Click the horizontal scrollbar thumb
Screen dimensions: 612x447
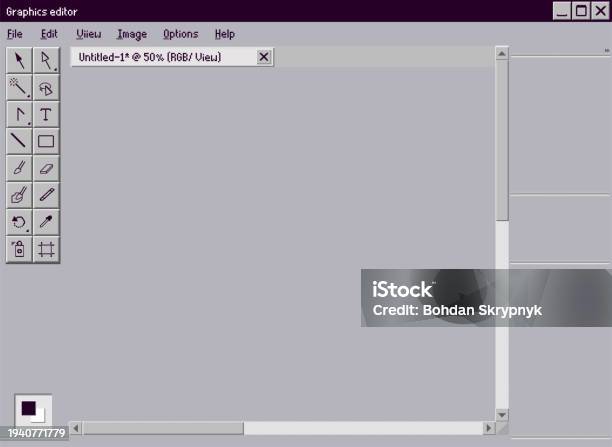(163, 428)
